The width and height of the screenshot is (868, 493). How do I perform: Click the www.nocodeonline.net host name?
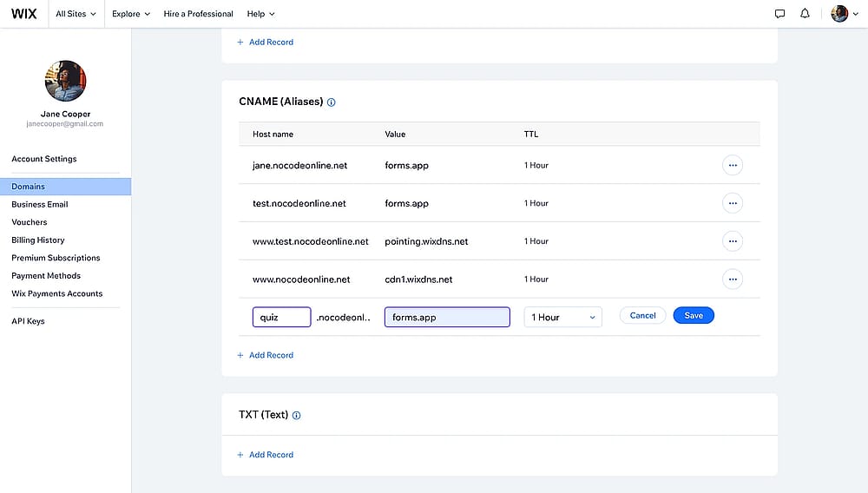coord(301,279)
